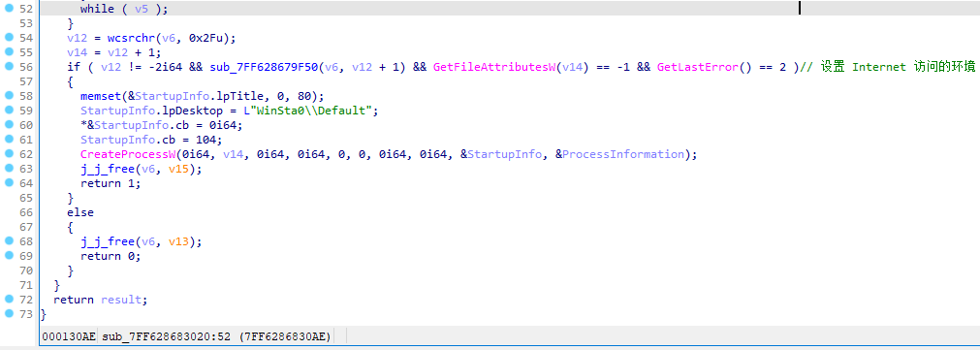Click the GetFileAttributesW call
Viewport: 980px width, 350px height.
(493, 67)
